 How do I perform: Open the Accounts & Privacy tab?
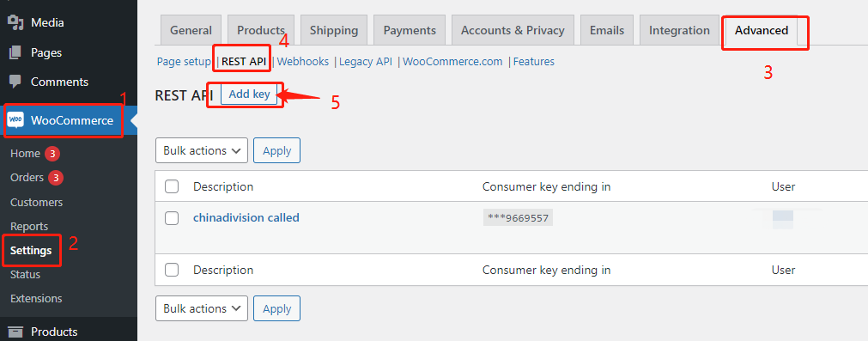coord(513,30)
